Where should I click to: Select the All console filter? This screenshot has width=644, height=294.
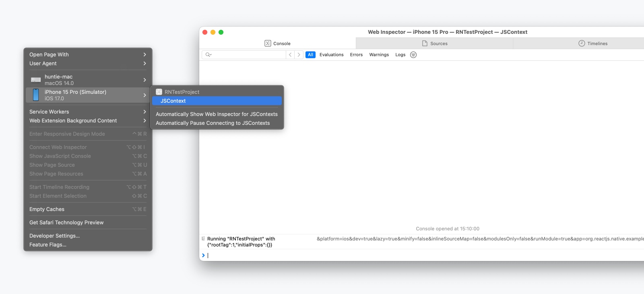[x=310, y=55]
